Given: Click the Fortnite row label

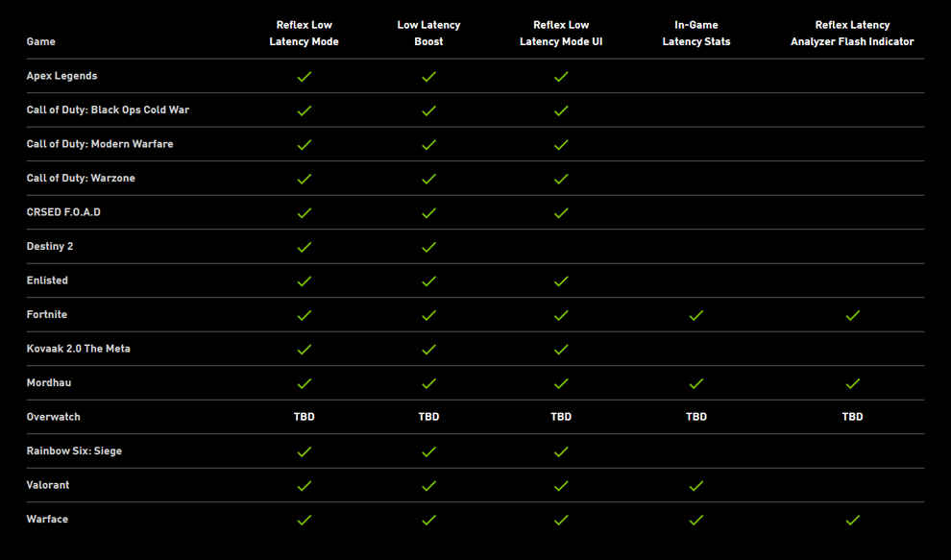Looking at the screenshot, I should click(x=47, y=314).
